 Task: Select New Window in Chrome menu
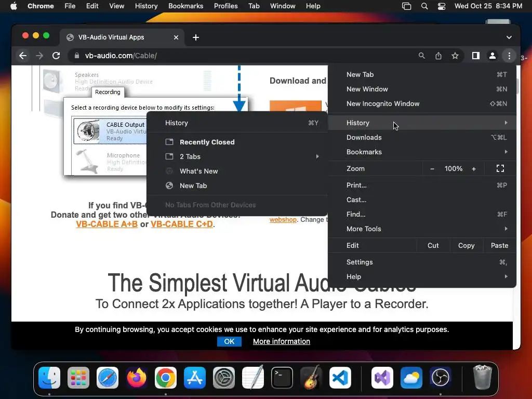(x=422, y=89)
